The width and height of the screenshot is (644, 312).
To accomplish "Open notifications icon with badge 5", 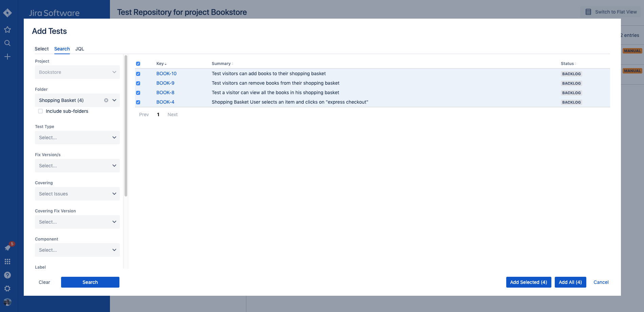I will [7, 248].
